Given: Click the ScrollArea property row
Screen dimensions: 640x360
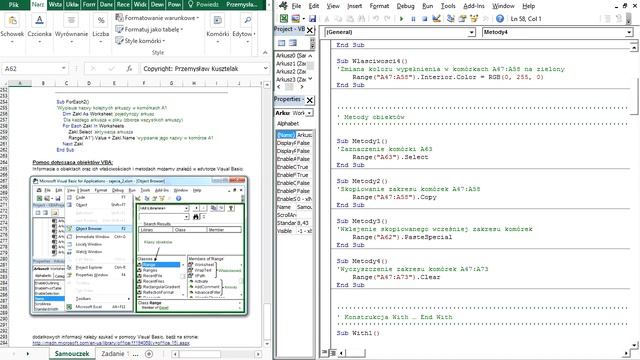Looking at the screenshot, I should tap(294, 215).
